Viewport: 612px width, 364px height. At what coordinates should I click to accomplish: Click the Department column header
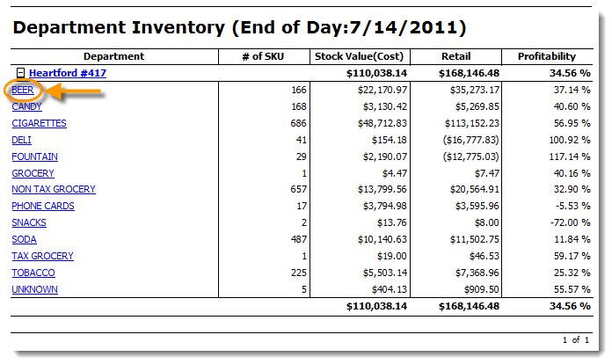115,56
